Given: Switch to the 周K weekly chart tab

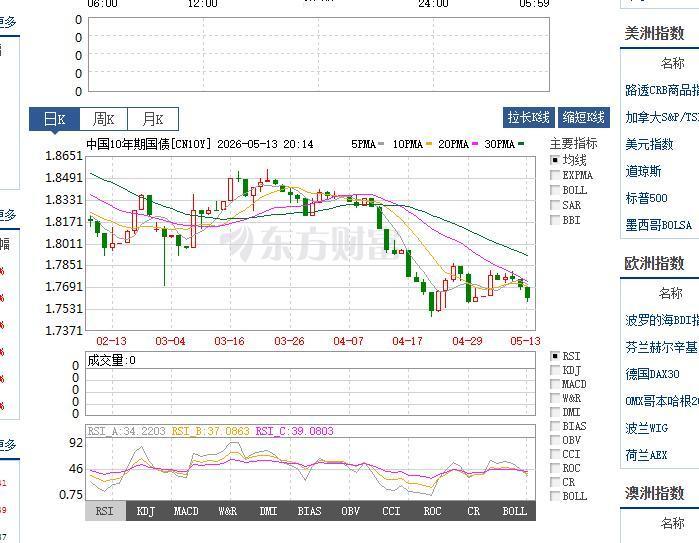Looking at the screenshot, I should 103,119.
